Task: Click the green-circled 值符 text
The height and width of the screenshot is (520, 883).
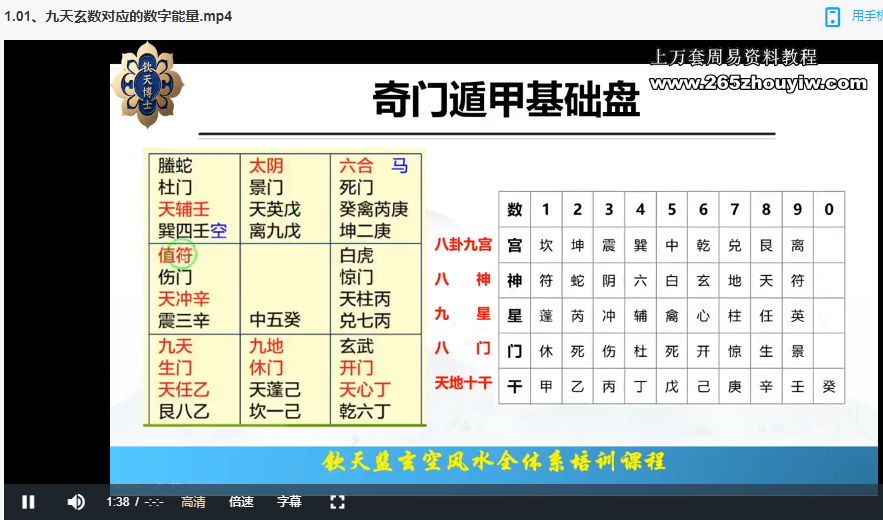Action: click(177, 255)
